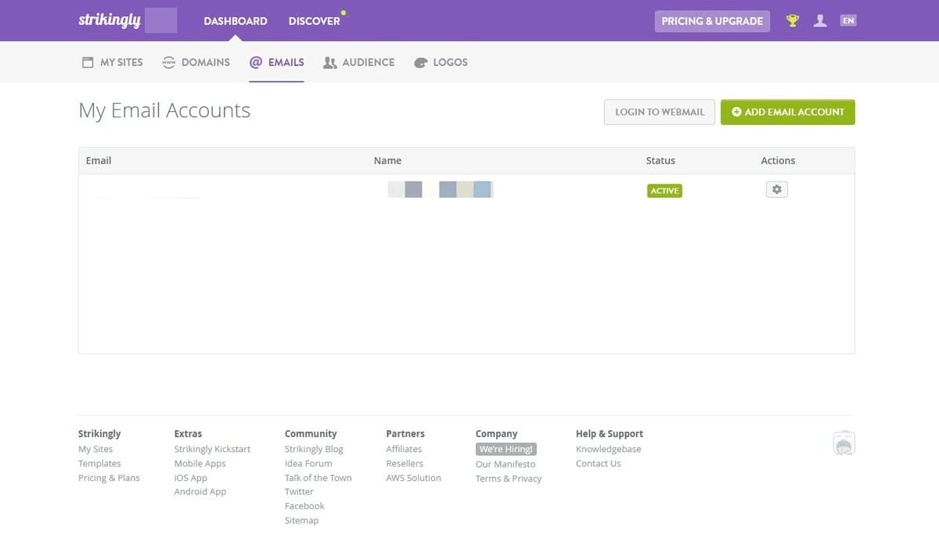
Task: Open the Dashboard tab
Action: tap(236, 21)
